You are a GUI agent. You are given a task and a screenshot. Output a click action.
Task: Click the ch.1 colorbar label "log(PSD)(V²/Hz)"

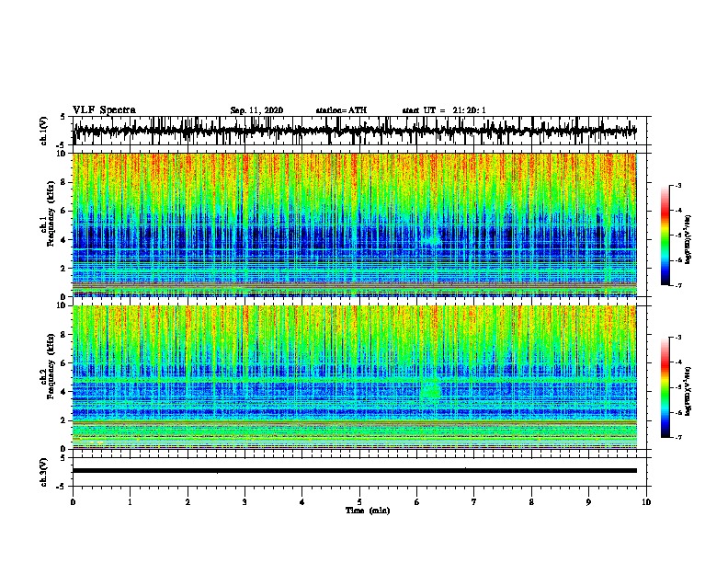pos(688,239)
